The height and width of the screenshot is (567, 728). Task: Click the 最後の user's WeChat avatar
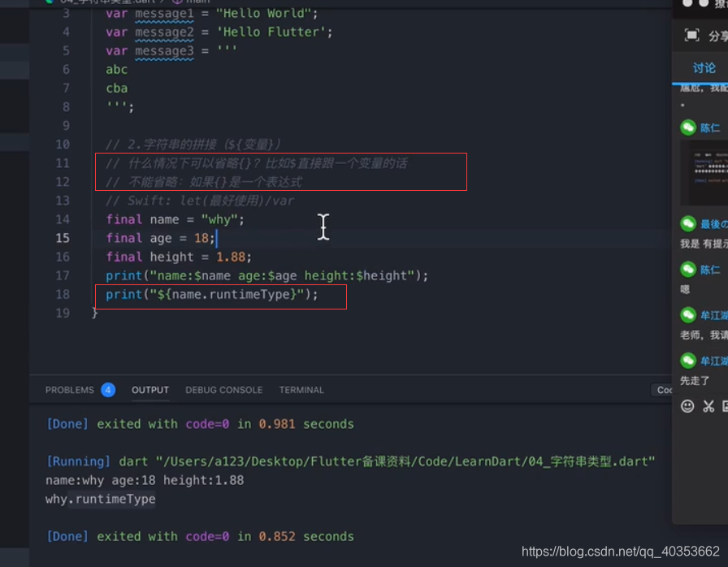click(688, 224)
